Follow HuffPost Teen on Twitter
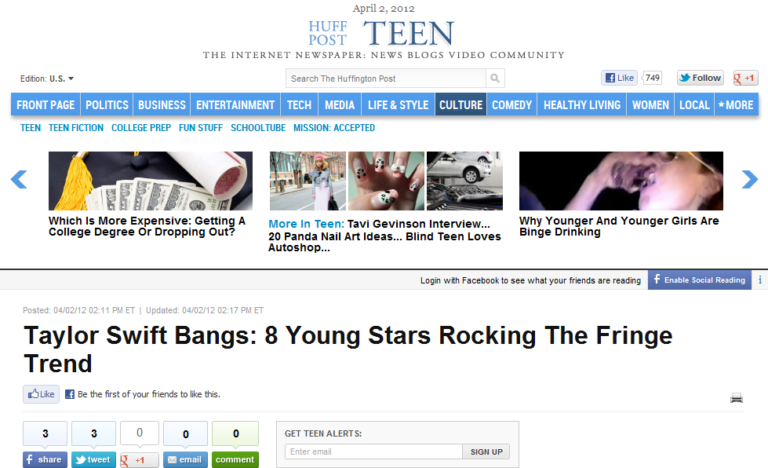 pyautogui.click(x=700, y=78)
